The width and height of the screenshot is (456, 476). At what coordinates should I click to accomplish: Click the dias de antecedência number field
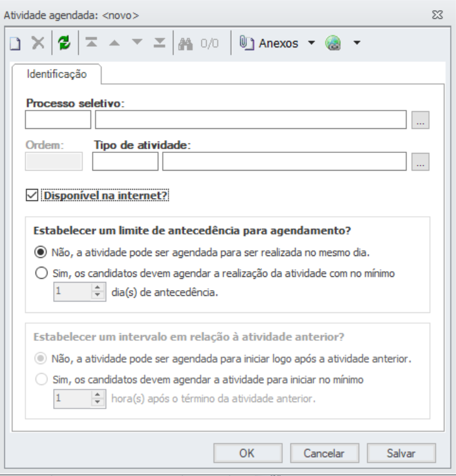[73, 292]
